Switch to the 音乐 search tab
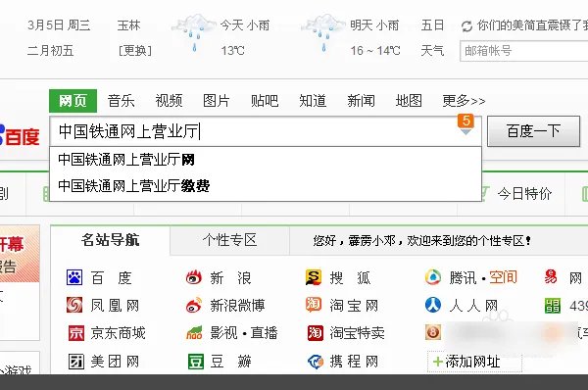 point(121,101)
